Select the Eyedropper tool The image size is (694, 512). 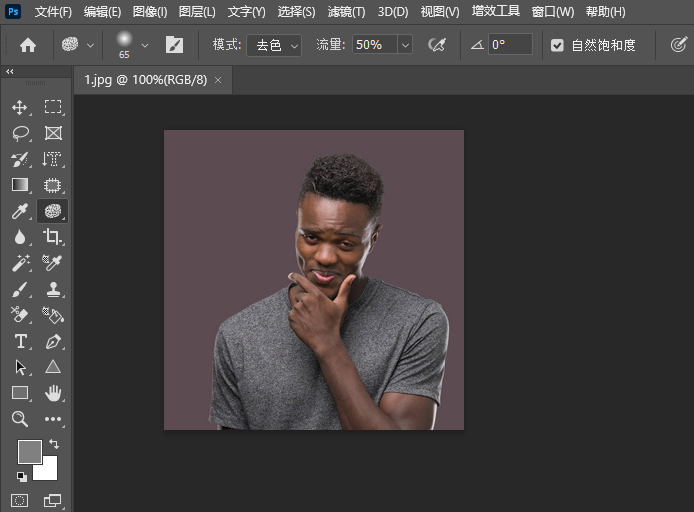pyautogui.click(x=20, y=211)
